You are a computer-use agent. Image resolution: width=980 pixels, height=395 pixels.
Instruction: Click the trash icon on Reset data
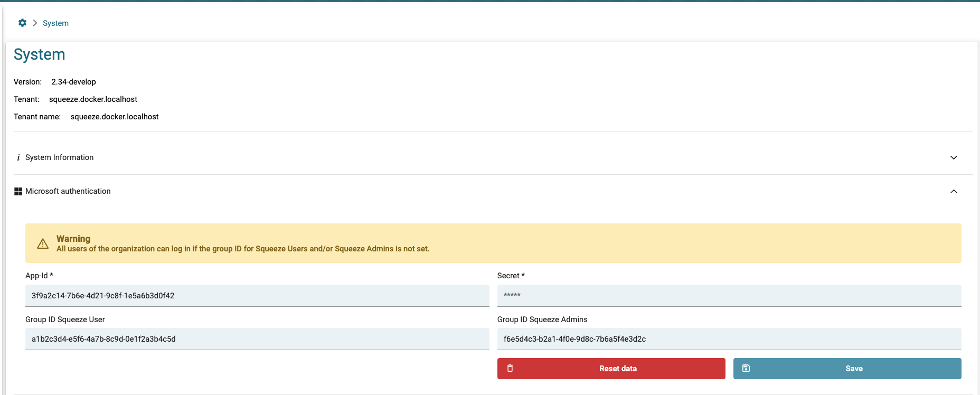click(x=510, y=368)
